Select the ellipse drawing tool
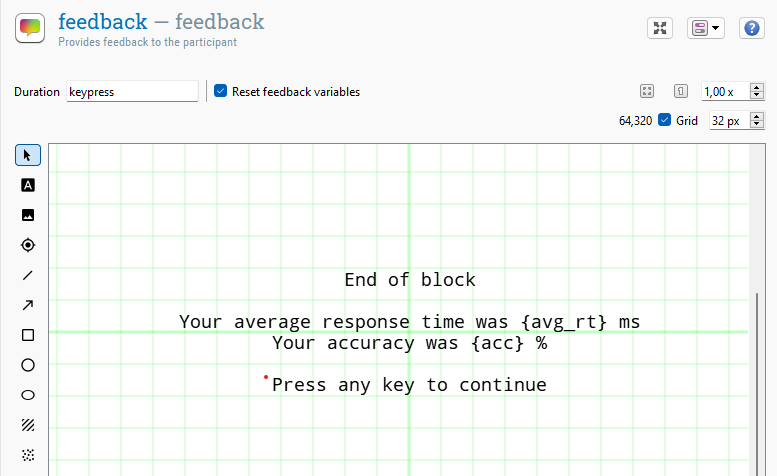 [x=28, y=395]
